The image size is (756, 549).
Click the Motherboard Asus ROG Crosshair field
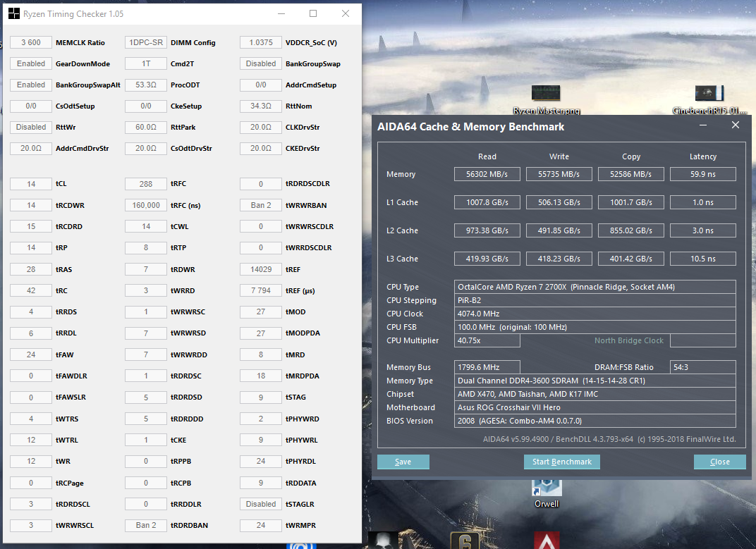[595, 407]
